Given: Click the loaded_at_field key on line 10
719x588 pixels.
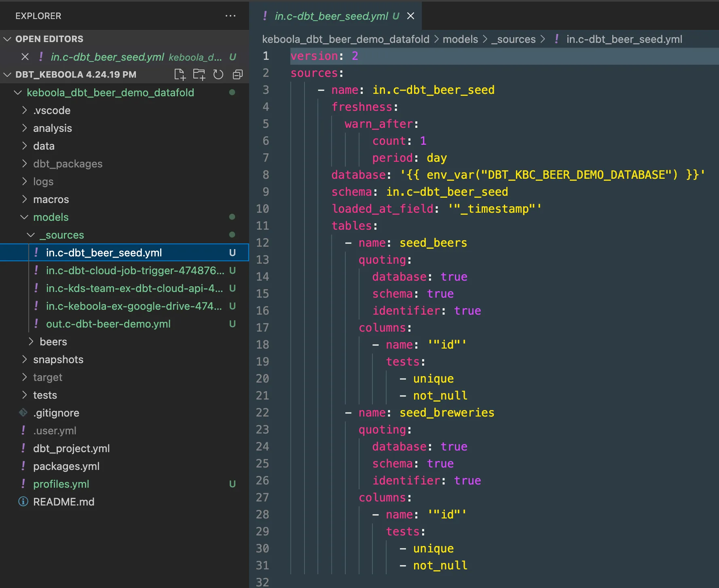Looking at the screenshot, I should [x=383, y=209].
